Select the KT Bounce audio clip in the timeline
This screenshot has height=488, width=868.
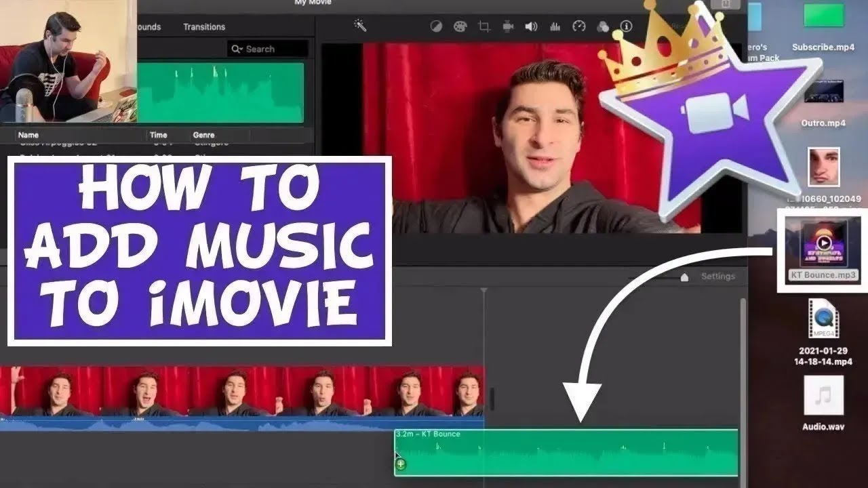(x=566, y=452)
